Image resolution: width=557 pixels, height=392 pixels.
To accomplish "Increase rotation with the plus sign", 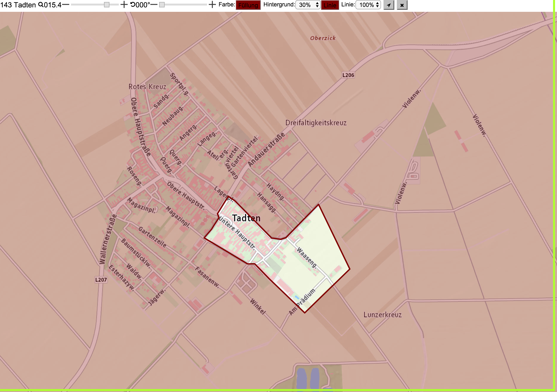I will click(212, 5).
